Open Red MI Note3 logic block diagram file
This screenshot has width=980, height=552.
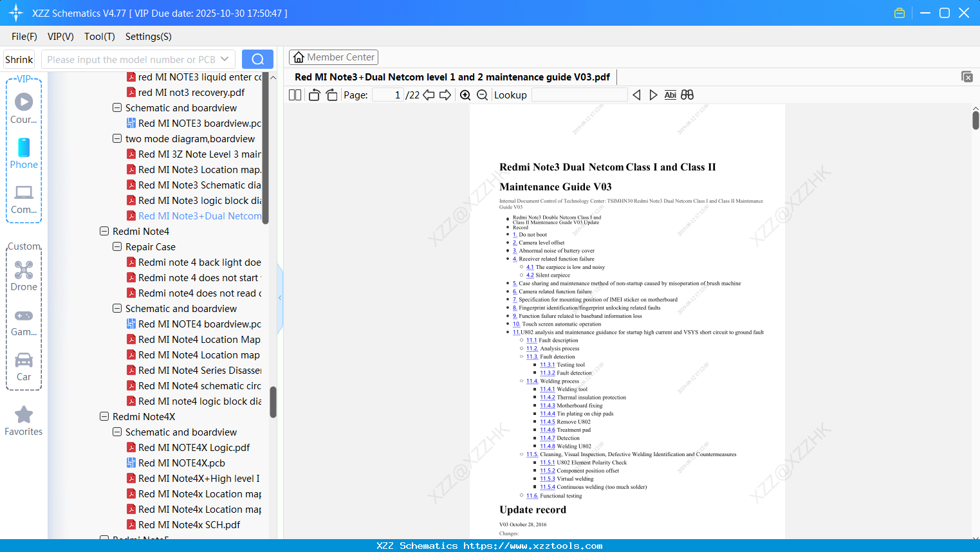point(194,200)
